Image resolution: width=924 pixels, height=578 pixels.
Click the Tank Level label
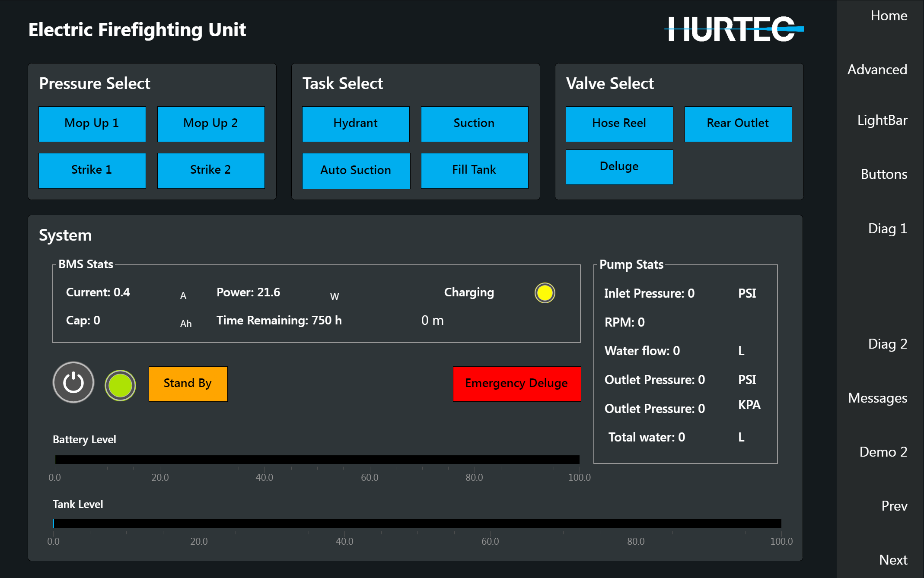coord(78,505)
